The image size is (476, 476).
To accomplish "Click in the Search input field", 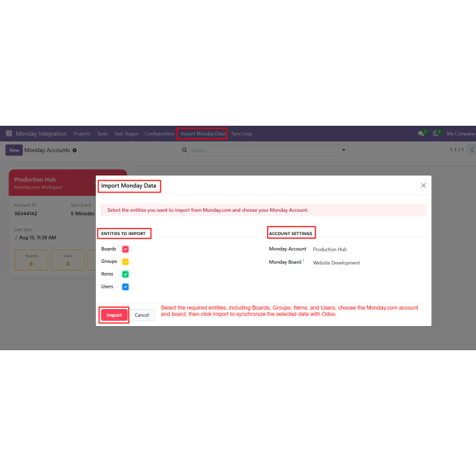I will click(x=263, y=150).
